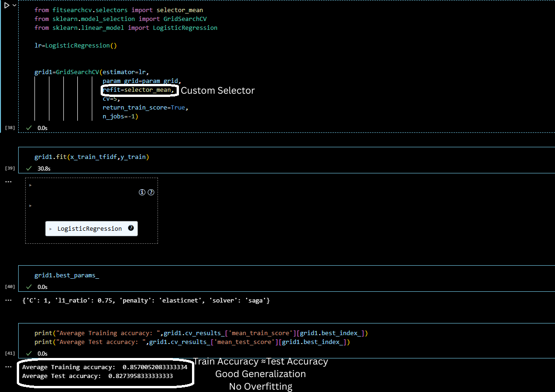The image size is (555, 392).
Task: Click the circled i info icon in estimator diagram
Action: pyautogui.click(x=142, y=193)
